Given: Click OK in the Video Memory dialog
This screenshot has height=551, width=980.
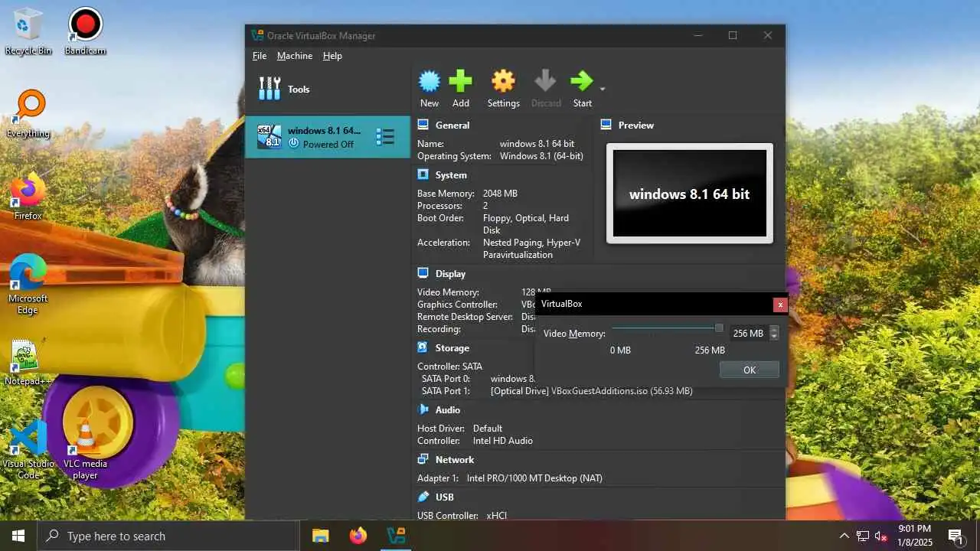Looking at the screenshot, I should click(x=750, y=370).
